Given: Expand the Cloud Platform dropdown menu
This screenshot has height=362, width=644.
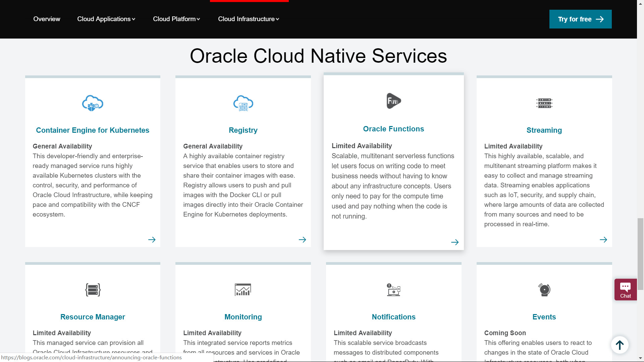Looking at the screenshot, I should pos(176,19).
